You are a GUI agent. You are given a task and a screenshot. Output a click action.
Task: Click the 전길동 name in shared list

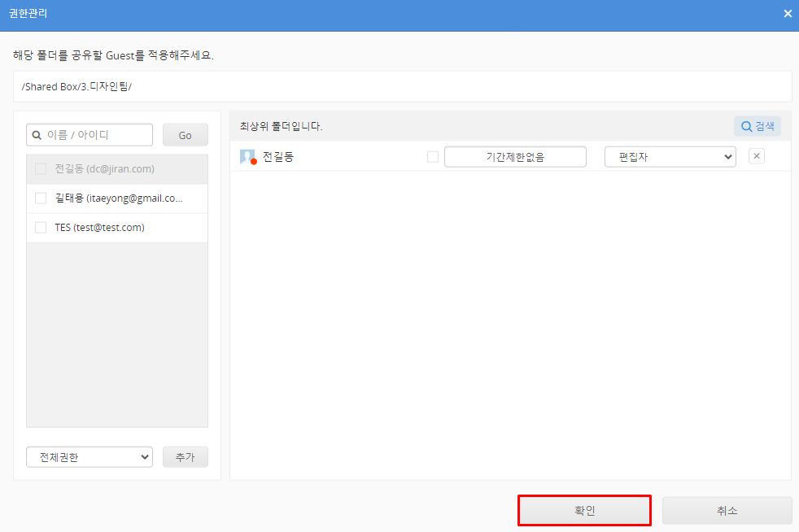pos(278,157)
